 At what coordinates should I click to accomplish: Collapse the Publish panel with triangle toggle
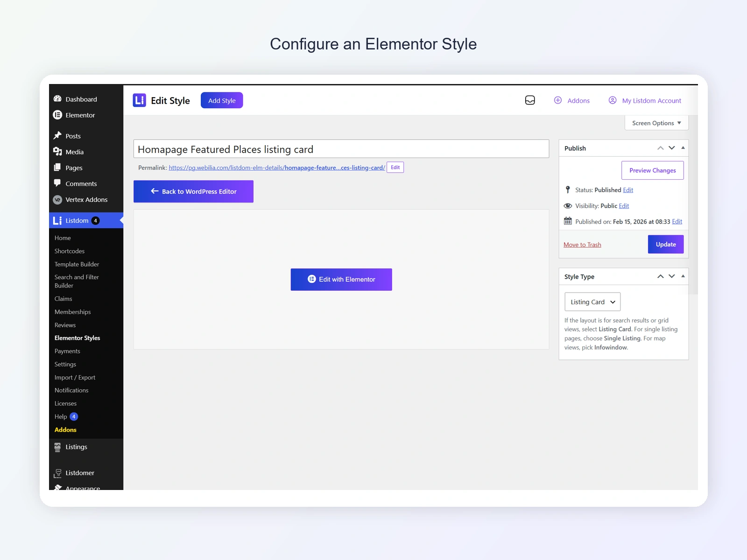tap(683, 148)
